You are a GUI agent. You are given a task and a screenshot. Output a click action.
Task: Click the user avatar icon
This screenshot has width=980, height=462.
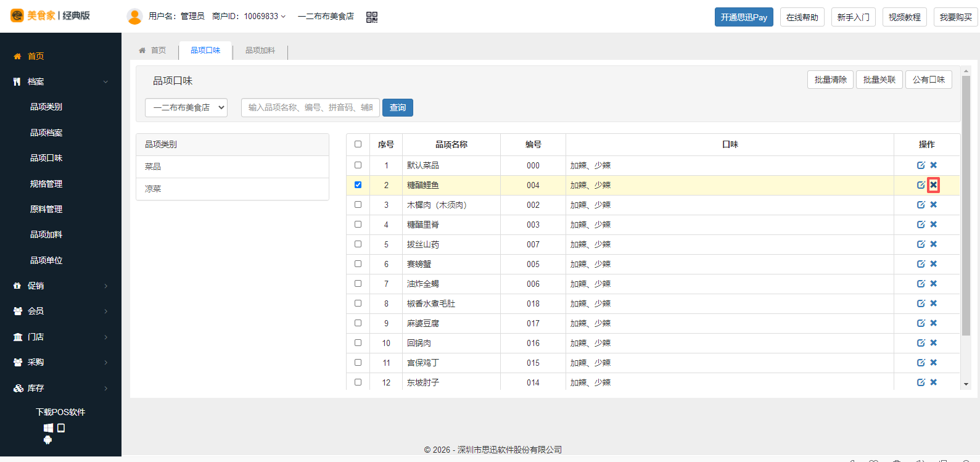(x=134, y=17)
